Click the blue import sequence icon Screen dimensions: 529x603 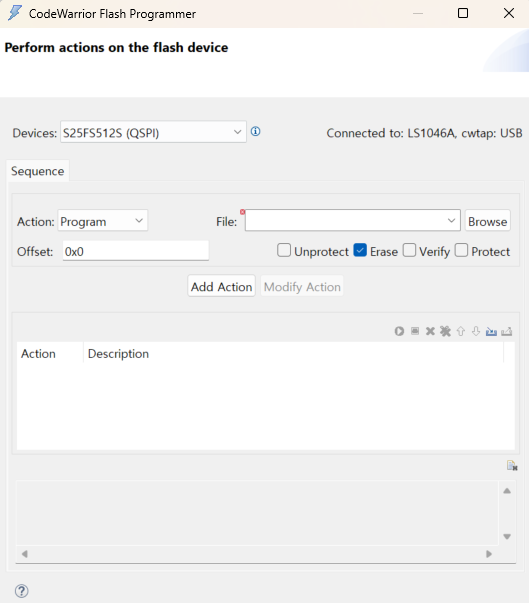[x=491, y=331]
